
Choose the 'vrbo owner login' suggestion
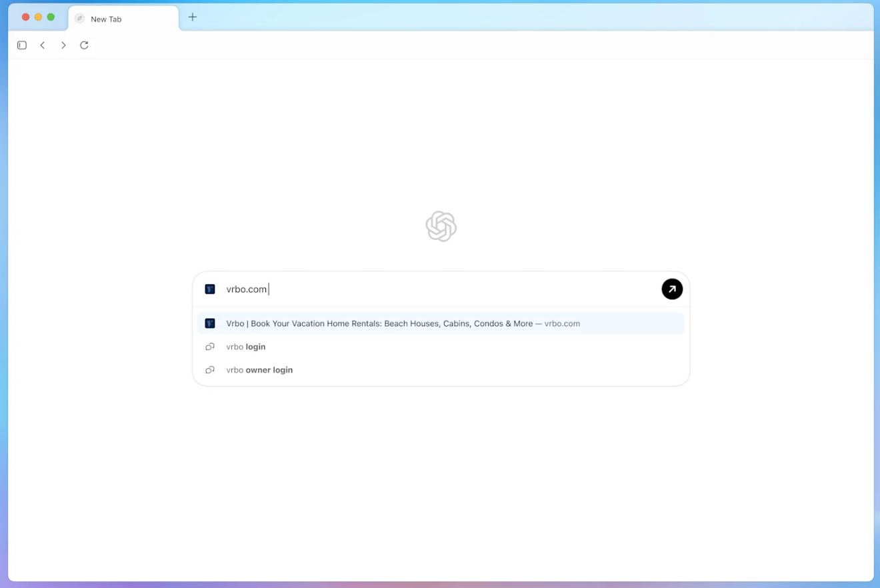click(259, 370)
